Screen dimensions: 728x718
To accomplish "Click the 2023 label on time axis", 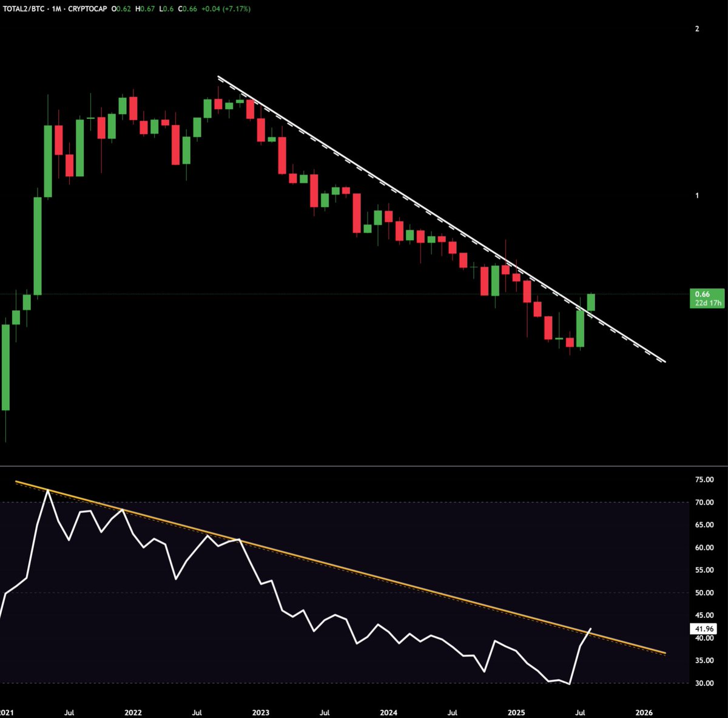I will click(x=261, y=713).
